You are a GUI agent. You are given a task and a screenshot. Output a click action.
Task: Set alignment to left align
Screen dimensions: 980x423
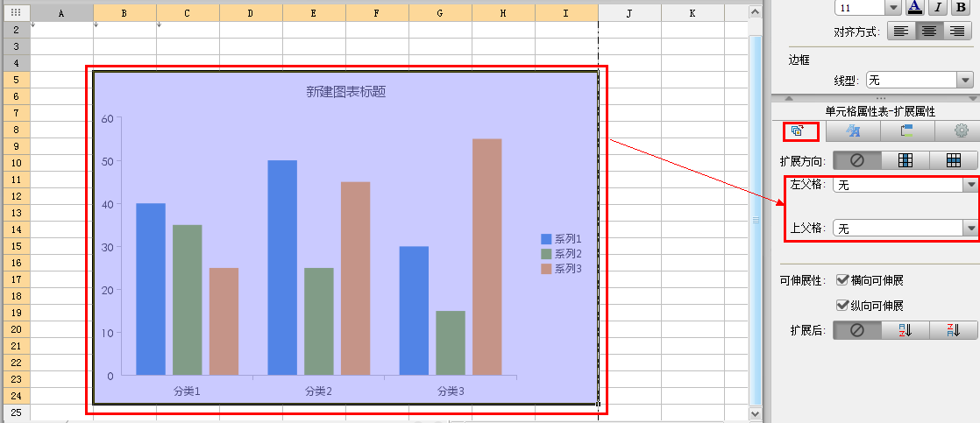click(900, 32)
